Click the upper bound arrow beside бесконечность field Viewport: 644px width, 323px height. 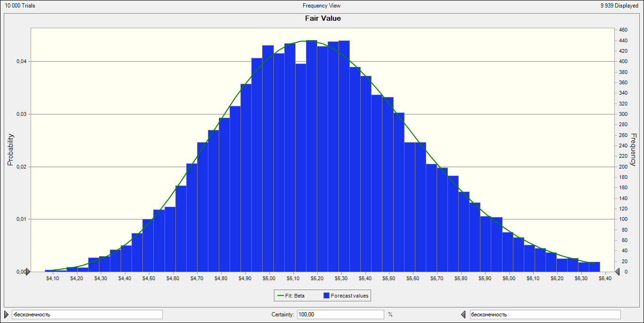[463, 314]
